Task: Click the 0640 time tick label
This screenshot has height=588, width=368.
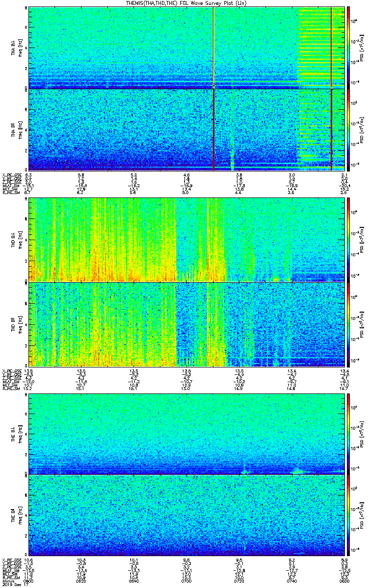Action: [134, 581]
